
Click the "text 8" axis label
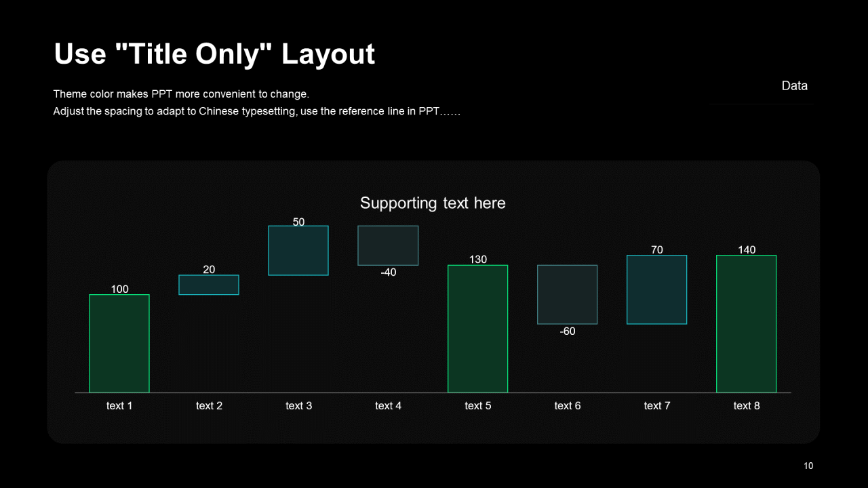coord(746,405)
